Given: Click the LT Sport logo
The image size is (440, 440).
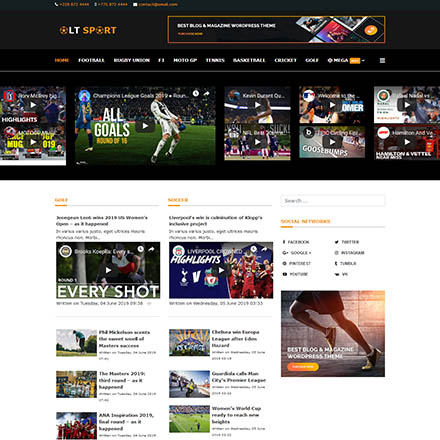Looking at the screenshot, I should point(88,30).
